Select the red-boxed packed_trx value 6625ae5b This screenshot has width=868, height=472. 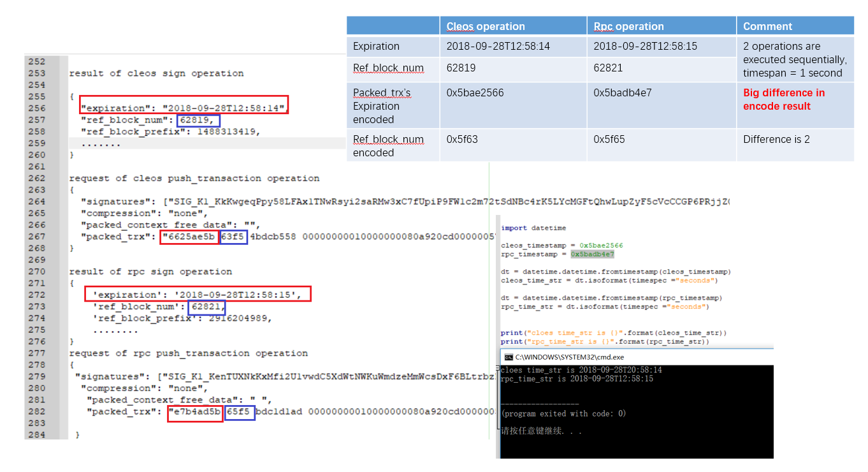coord(189,237)
